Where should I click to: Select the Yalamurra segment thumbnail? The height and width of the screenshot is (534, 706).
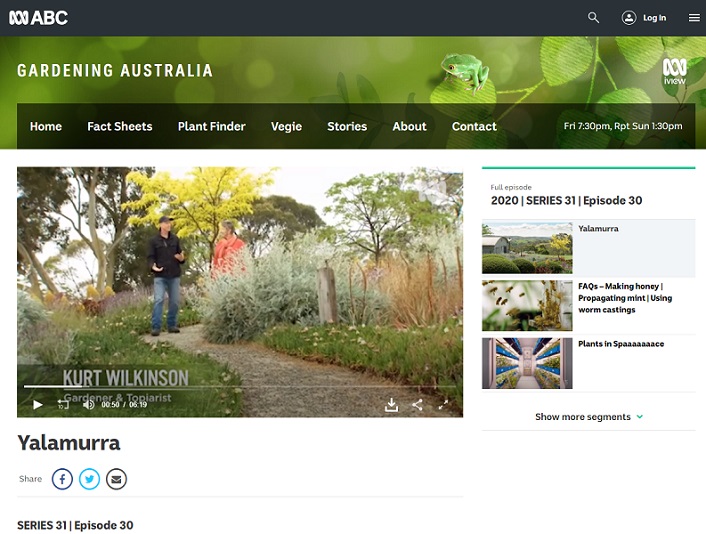[527, 248]
